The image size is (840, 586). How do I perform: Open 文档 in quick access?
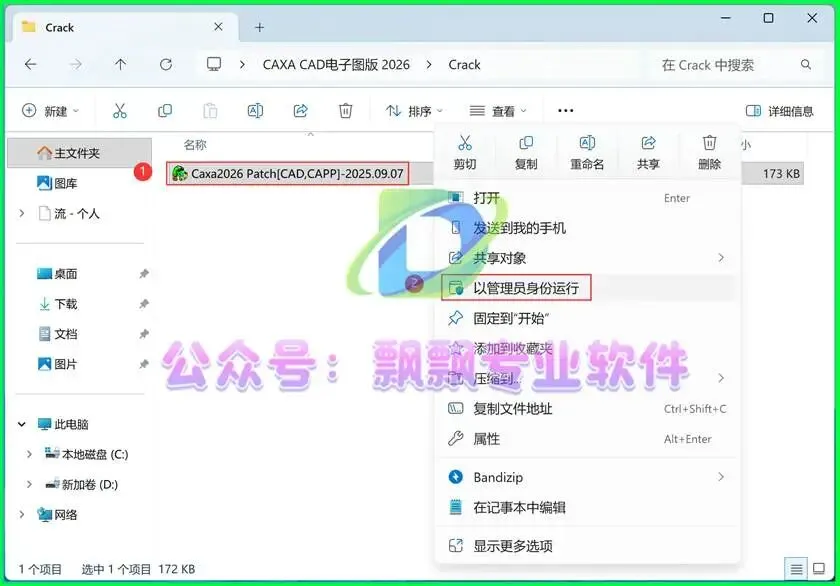pos(57,334)
